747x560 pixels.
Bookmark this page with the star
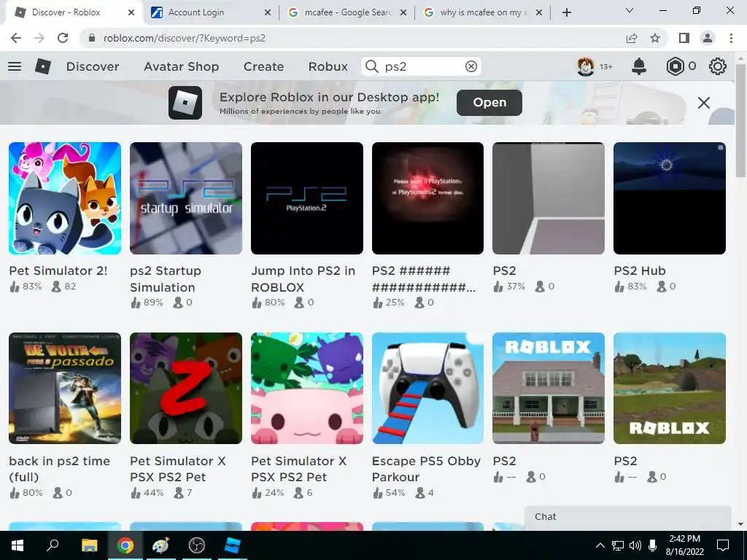click(655, 38)
